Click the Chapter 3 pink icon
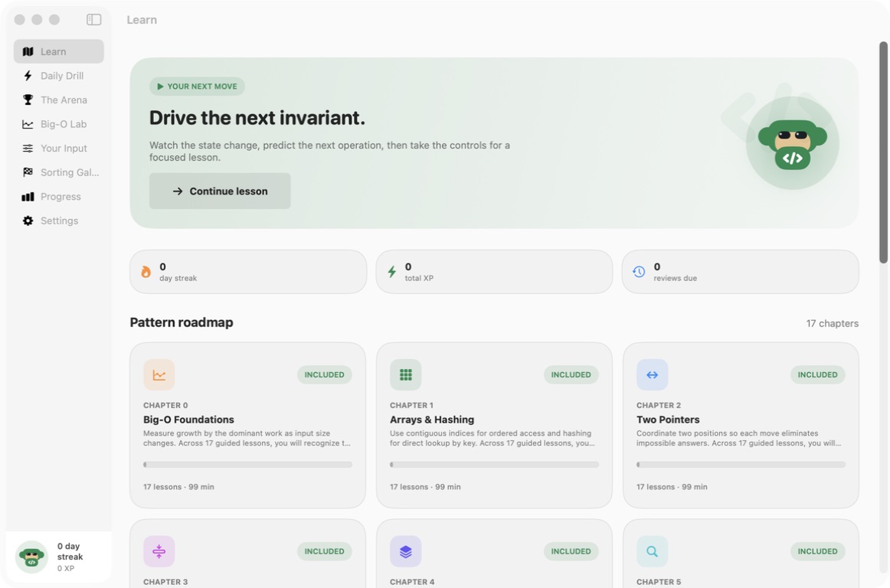 click(159, 551)
